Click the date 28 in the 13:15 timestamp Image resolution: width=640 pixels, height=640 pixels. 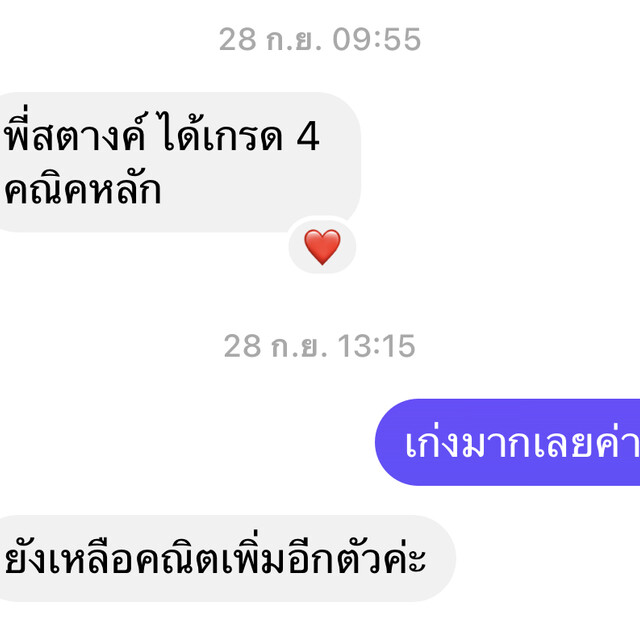tap(242, 346)
